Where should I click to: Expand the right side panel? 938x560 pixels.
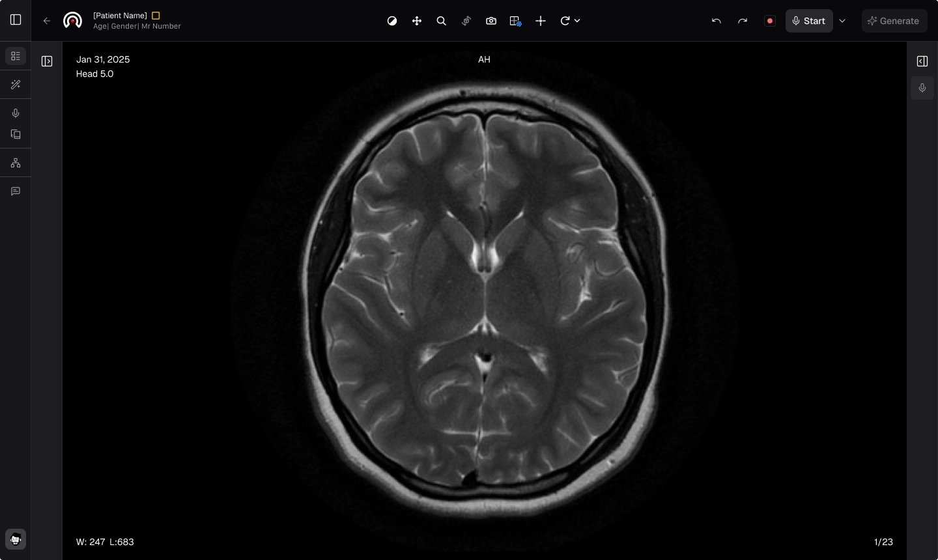coord(922,61)
